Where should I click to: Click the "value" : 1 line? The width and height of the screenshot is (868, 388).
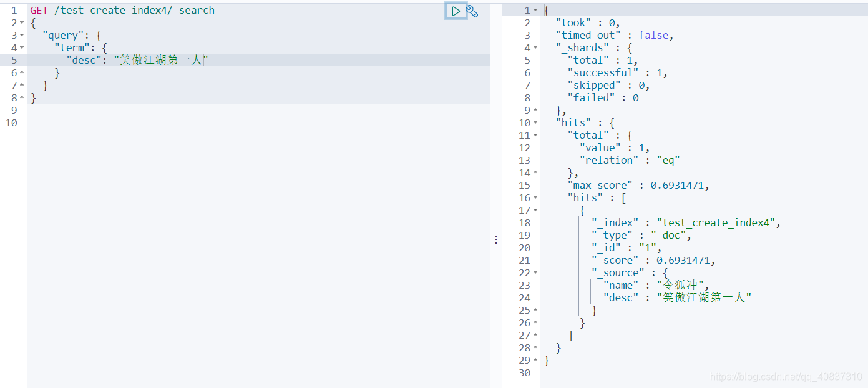tap(615, 148)
